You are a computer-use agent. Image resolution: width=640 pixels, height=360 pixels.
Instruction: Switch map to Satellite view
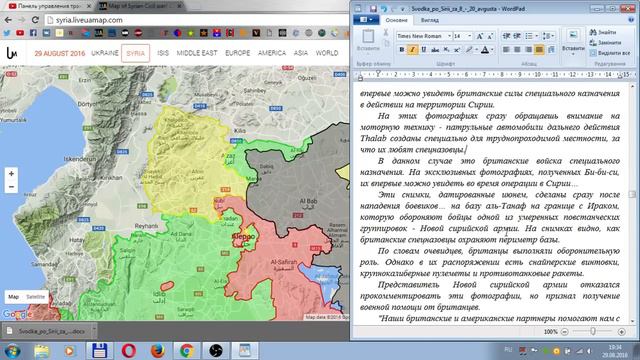tap(36, 297)
